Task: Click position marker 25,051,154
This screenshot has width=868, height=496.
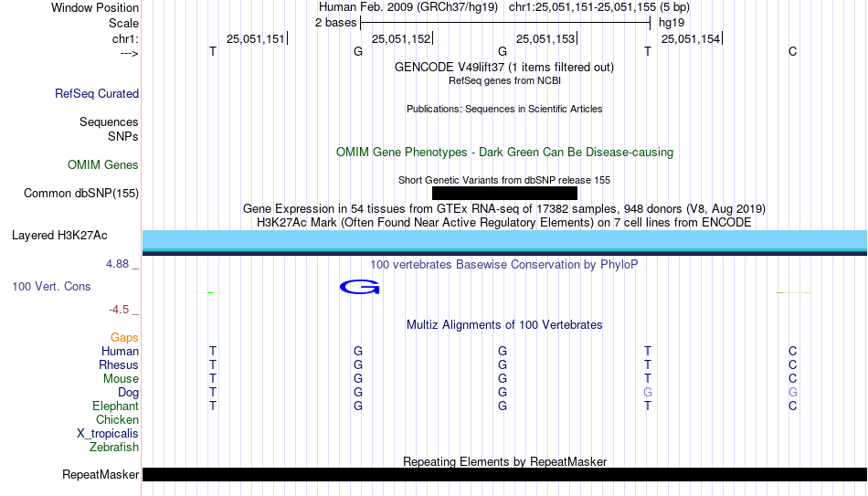Action: [691, 38]
